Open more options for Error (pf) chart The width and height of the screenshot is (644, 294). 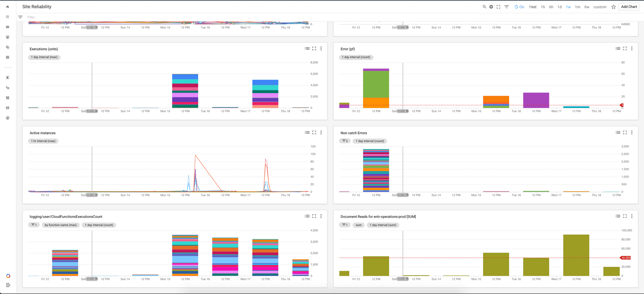(632, 48)
